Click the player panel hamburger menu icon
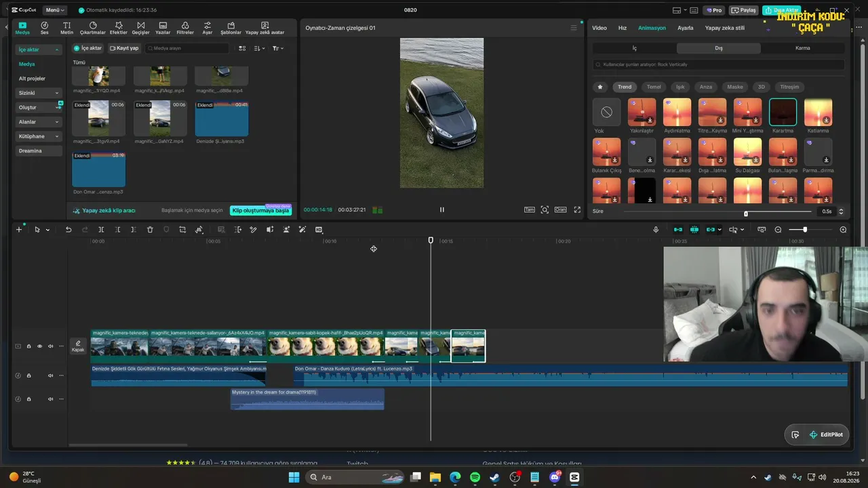 tap(574, 28)
